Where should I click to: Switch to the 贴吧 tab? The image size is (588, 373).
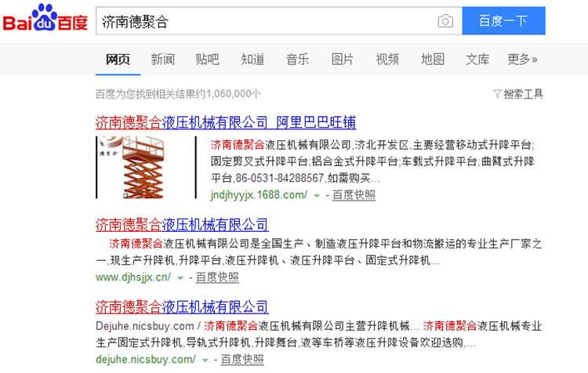208,60
